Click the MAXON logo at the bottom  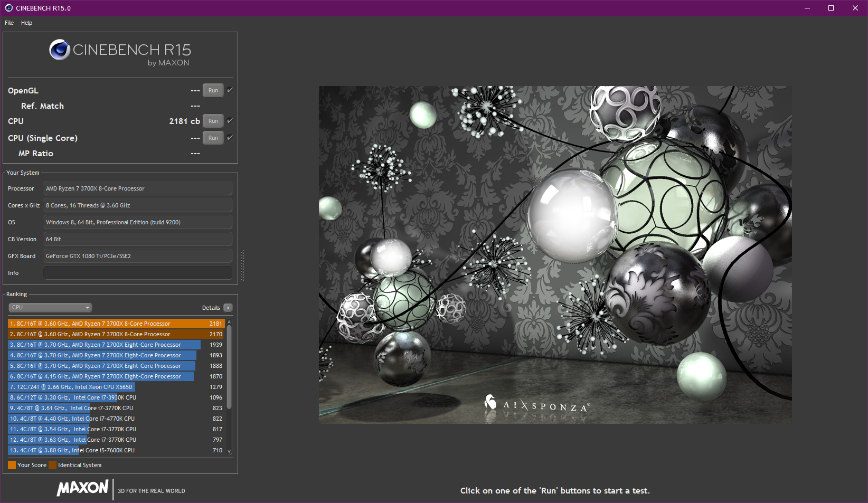83,488
